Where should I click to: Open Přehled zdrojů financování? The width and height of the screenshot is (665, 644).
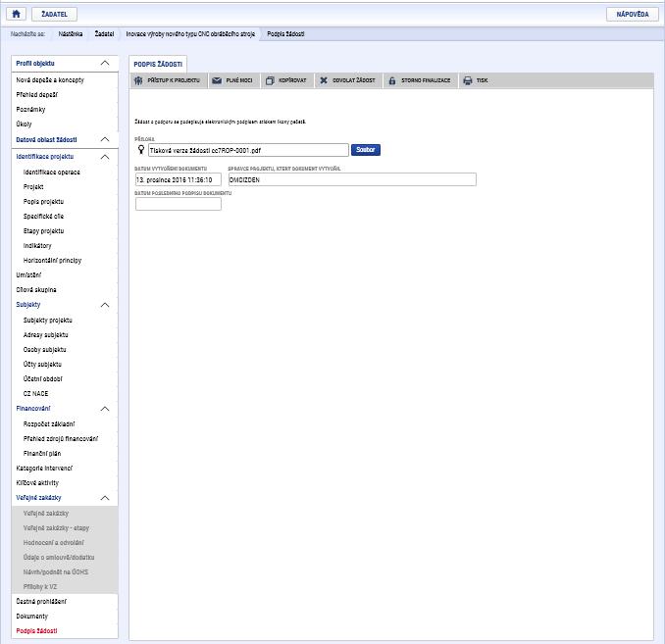[x=61, y=439]
